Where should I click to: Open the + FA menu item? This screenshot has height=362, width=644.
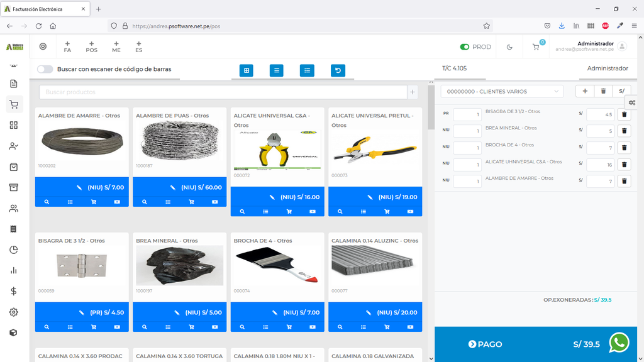[x=67, y=47]
